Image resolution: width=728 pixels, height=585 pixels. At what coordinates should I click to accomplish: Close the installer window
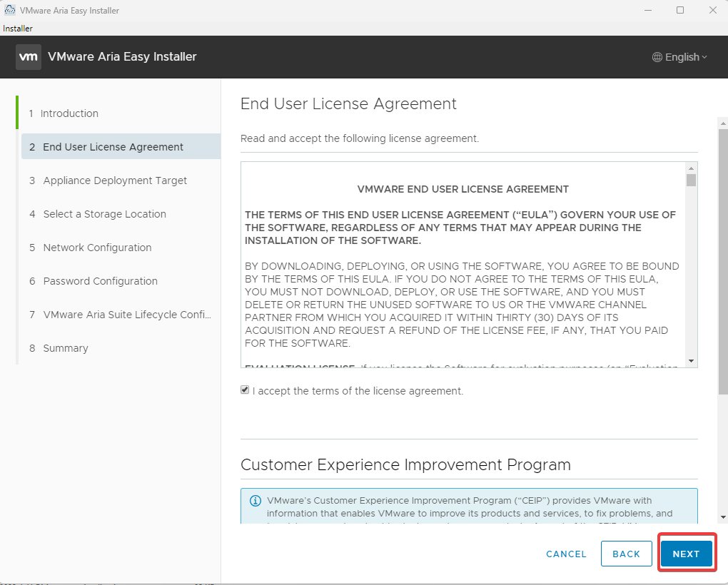(713, 10)
